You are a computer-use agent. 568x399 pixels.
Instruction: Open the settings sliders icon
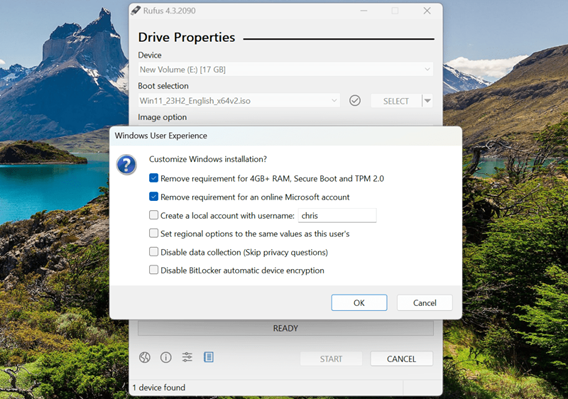pos(187,357)
